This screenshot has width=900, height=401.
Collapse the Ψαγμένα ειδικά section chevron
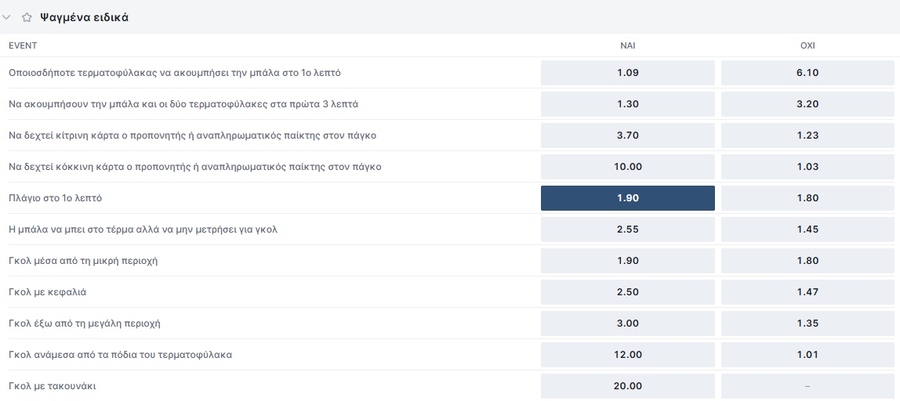(x=8, y=17)
